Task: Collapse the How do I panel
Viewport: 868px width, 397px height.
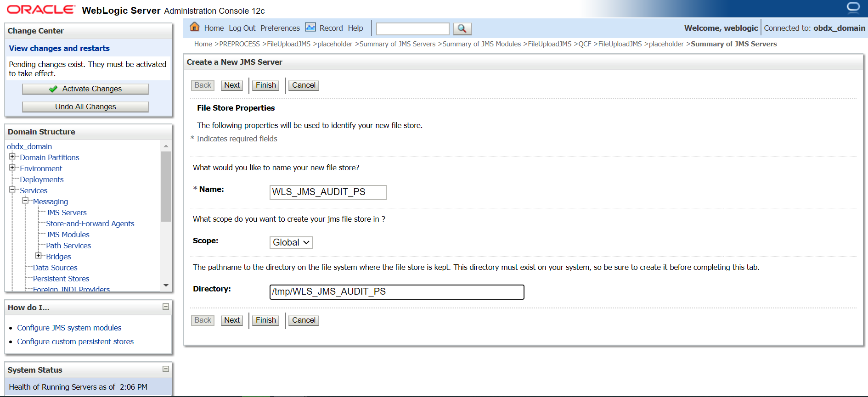Action: (x=166, y=307)
